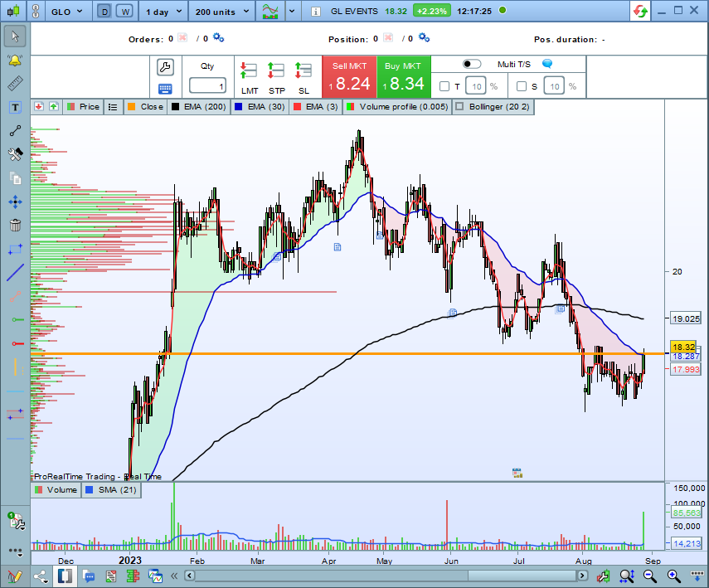This screenshot has height=588, width=709.
Task: Click the copy objects icon in sidebar
Action: coord(15,177)
